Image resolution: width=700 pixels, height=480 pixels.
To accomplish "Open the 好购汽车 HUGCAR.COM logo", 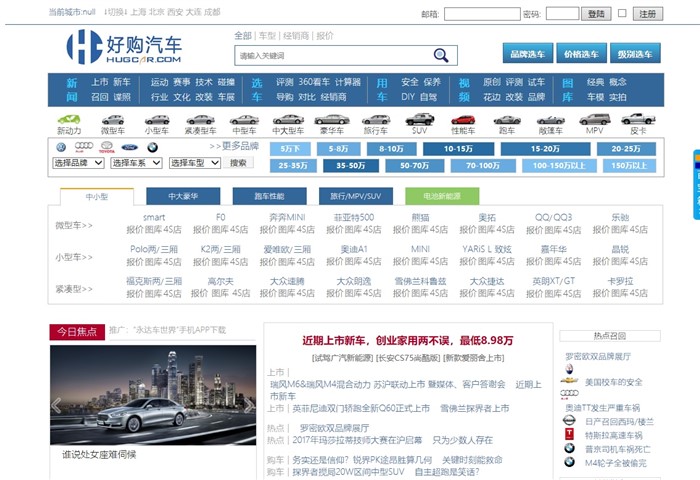I will click(x=124, y=47).
